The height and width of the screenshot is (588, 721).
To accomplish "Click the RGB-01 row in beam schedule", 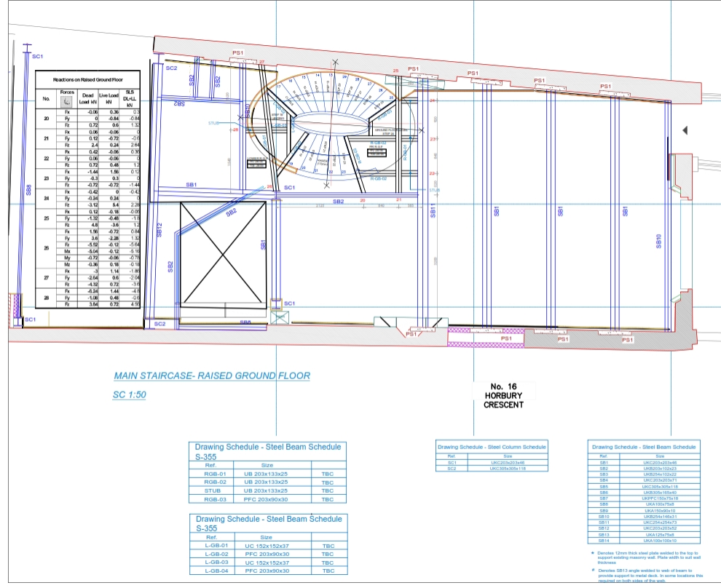I will coord(267,473).
